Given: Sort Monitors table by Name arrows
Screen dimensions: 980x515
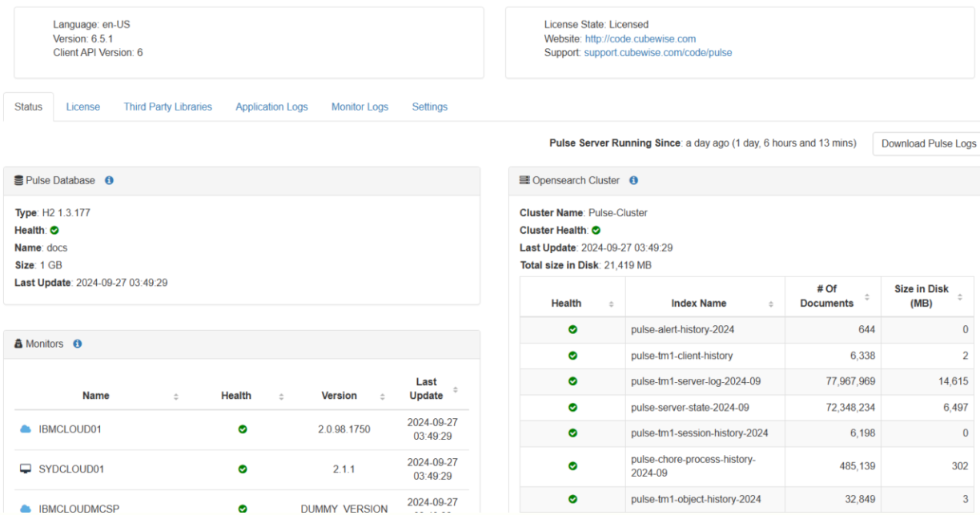Looking at the screenshot, I should (176, 396).
